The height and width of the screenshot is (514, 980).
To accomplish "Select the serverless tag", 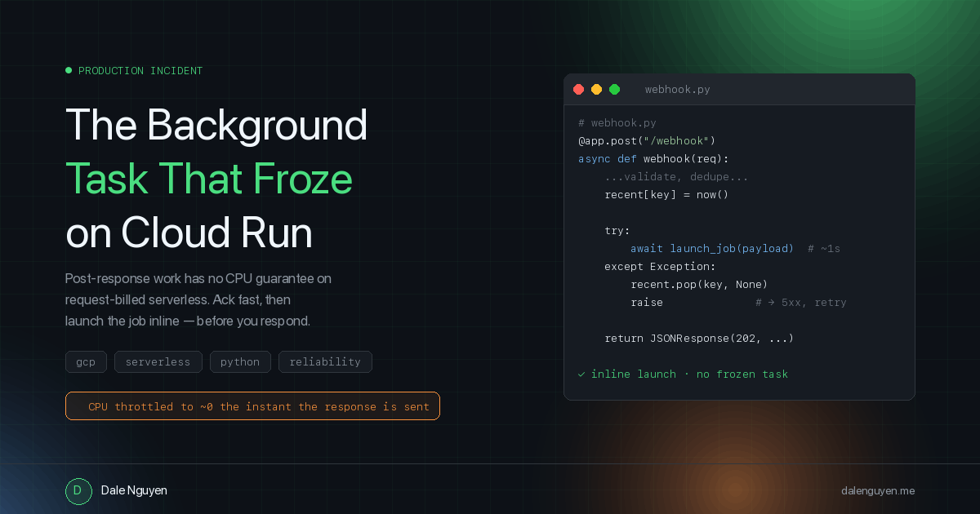I will tap(158, 361).
